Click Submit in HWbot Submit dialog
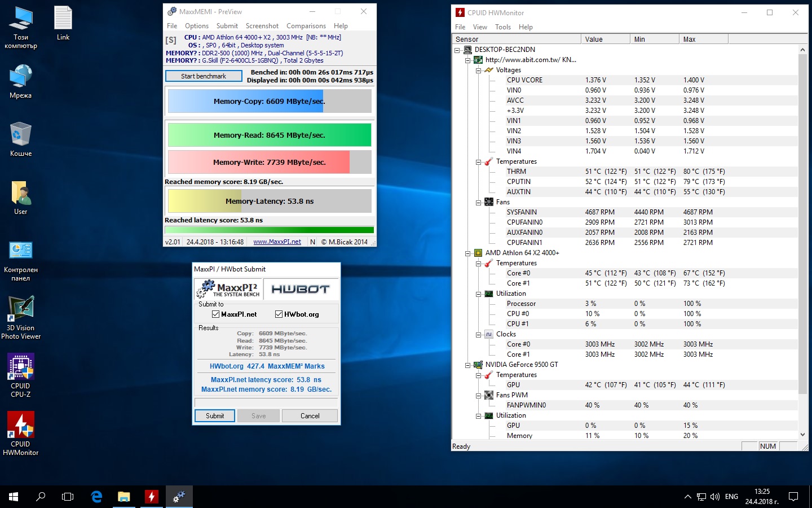This screenshot has width=812, height=508. pos(215,416)
